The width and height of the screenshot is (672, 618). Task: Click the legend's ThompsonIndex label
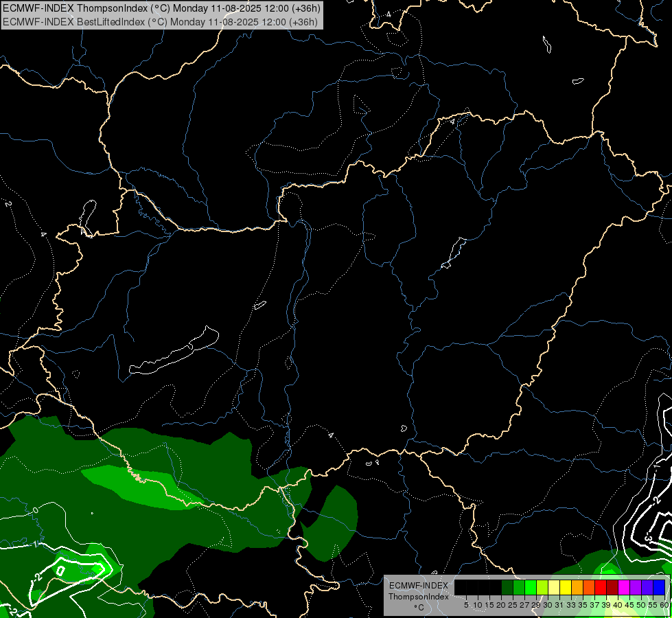[419, 597]
